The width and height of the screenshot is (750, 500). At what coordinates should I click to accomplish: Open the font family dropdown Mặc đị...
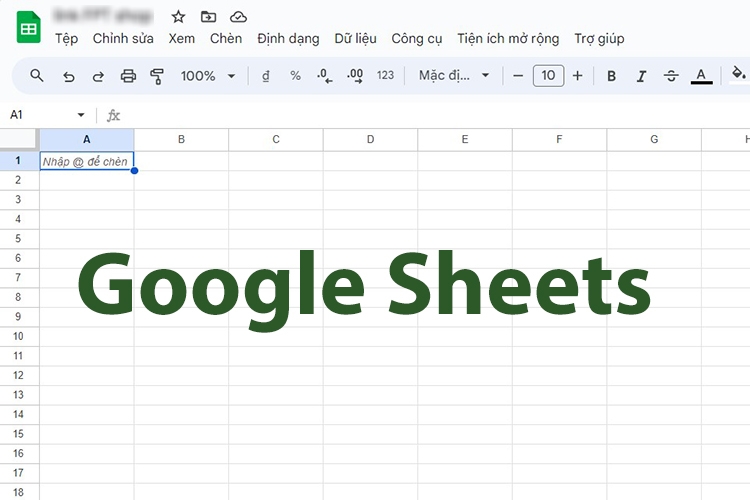454,76
